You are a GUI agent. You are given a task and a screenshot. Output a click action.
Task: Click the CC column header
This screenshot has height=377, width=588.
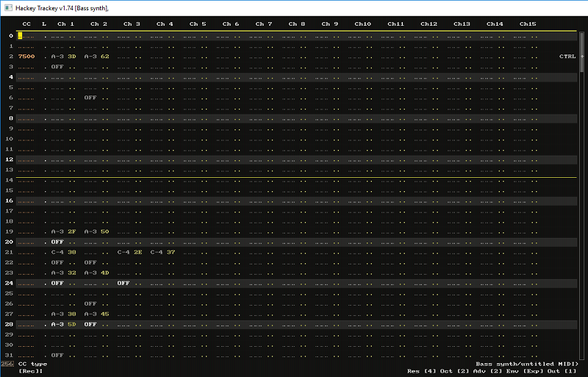click(26, 24)
